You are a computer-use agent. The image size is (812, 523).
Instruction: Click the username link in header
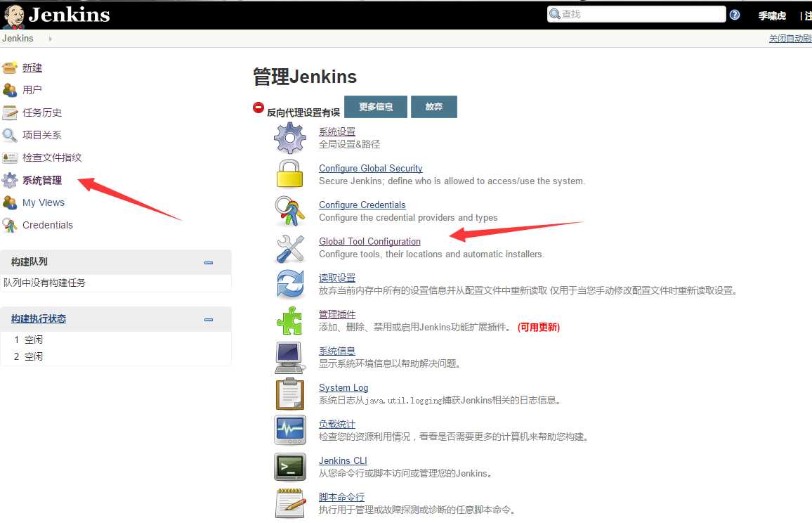tap(772, 15)
